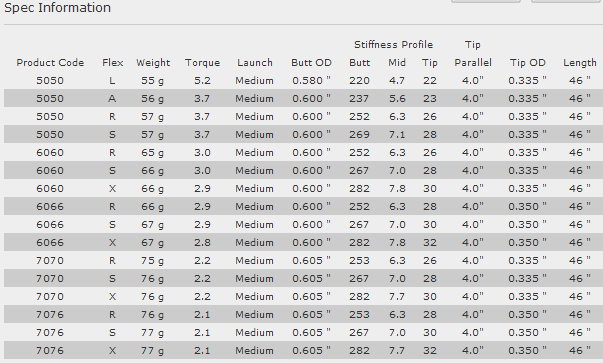Click the "Torque" column header
The image size is (603, 363).
click(202, 63)
